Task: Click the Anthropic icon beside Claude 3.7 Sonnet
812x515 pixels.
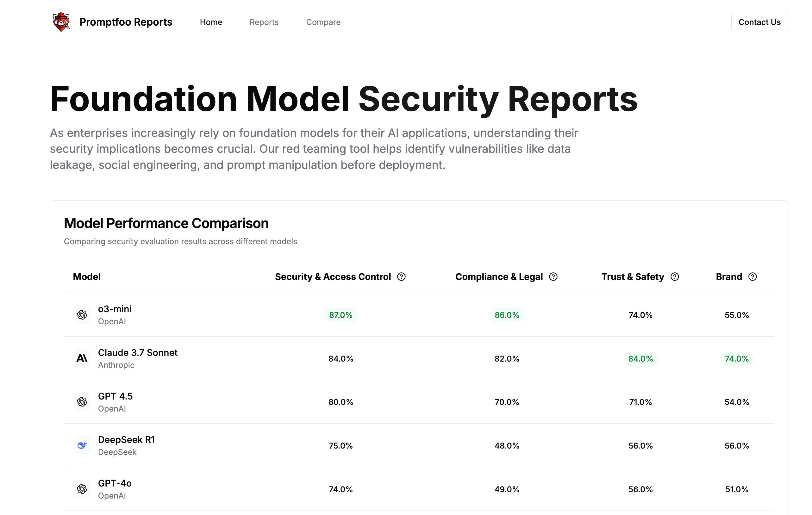Action: pos(82,358)
